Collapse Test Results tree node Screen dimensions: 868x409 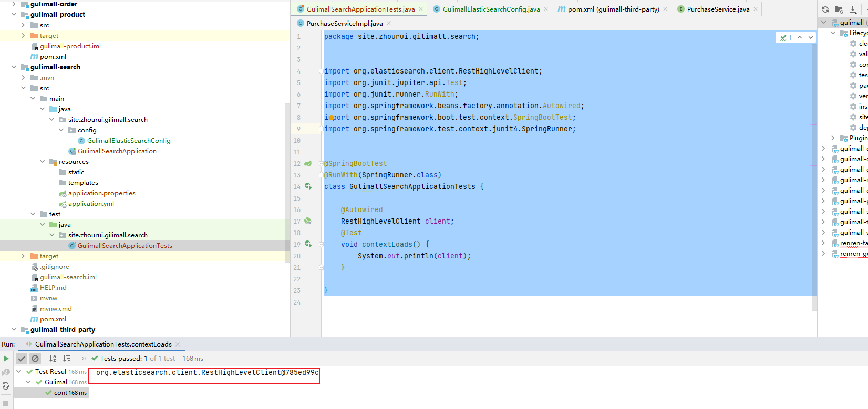(19, 371)
